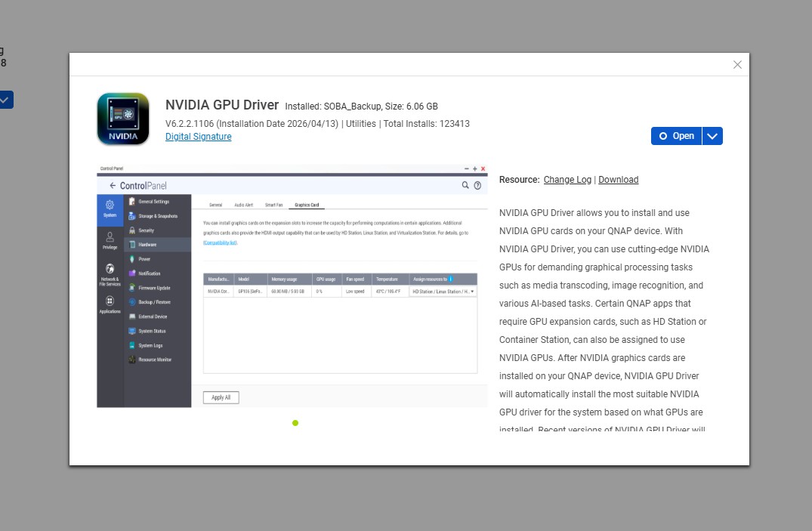Expand the dropdown arrow beside Open

[x=712, y=136]
